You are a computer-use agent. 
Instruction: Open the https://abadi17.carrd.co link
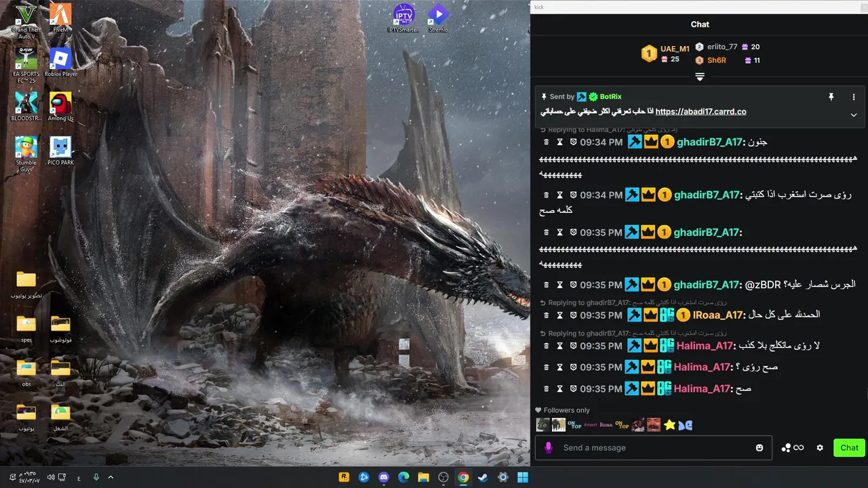pos(701,112)
